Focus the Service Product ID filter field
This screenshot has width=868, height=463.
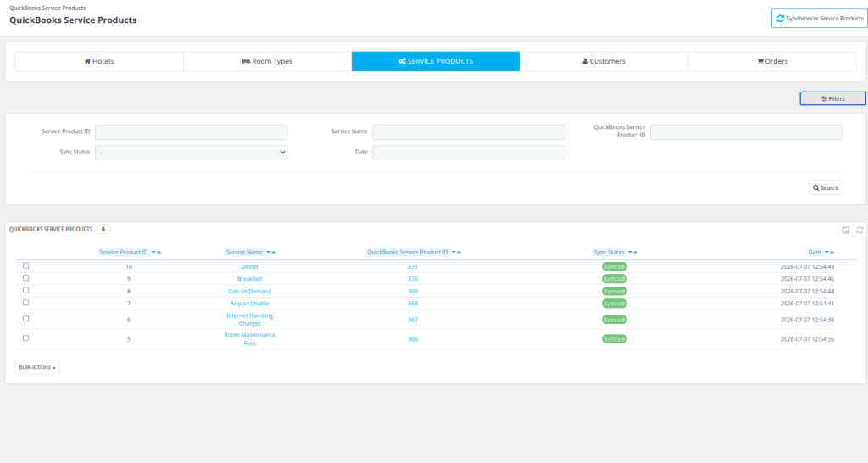coord(191,131)
